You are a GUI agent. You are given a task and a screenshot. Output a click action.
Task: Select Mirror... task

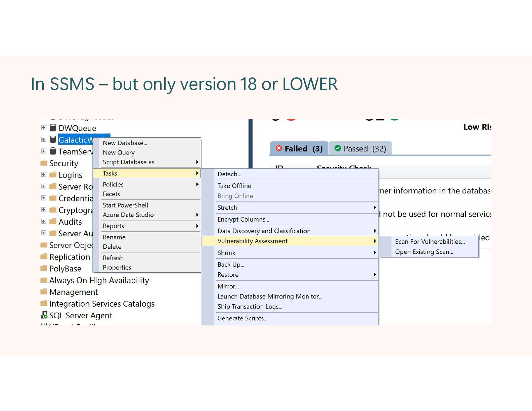click(x=290, y=286)
